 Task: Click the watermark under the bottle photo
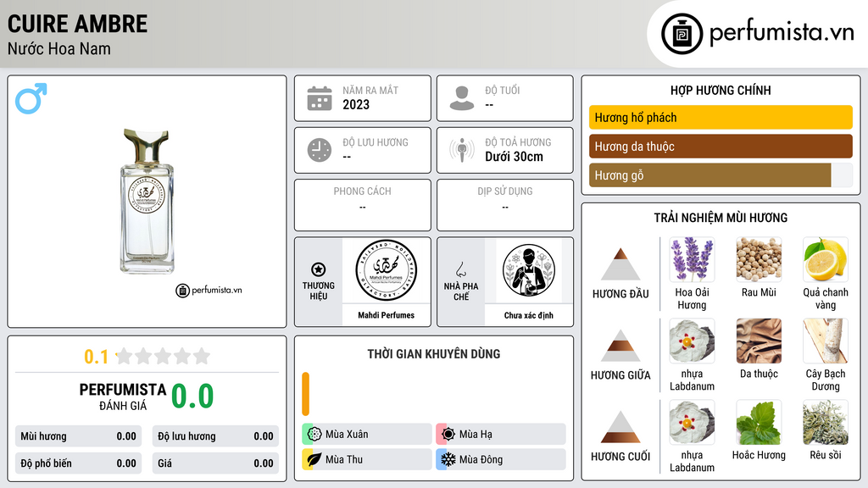click(x=209, y=290)
